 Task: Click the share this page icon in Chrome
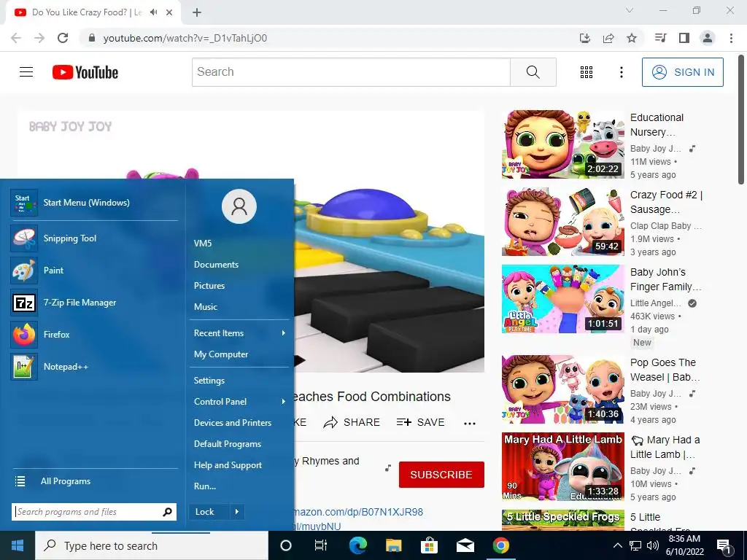pos(608,38)
